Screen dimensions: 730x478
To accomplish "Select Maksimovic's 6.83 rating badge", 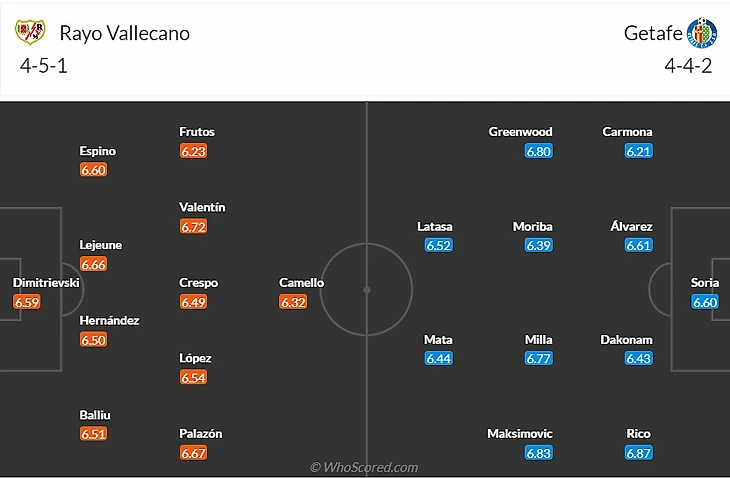I will 538,453.
